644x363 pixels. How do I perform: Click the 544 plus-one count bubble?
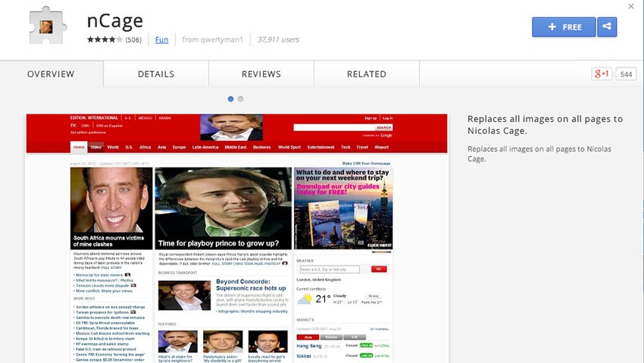click(626, 74)
